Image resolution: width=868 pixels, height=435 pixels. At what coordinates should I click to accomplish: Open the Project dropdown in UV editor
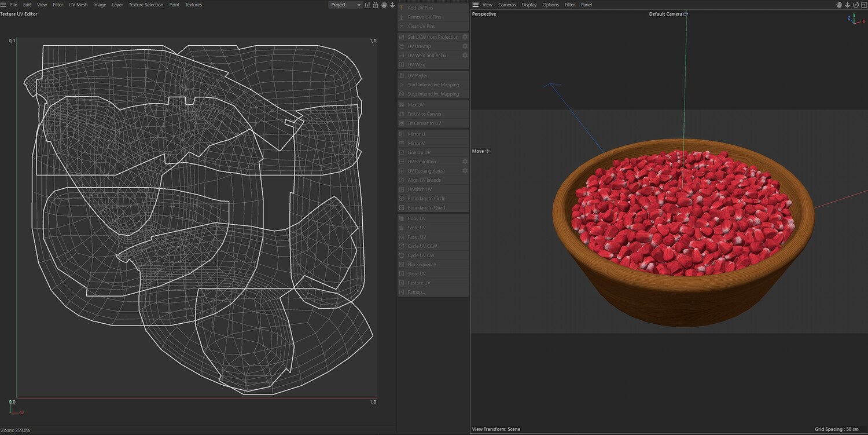point(345,5)
